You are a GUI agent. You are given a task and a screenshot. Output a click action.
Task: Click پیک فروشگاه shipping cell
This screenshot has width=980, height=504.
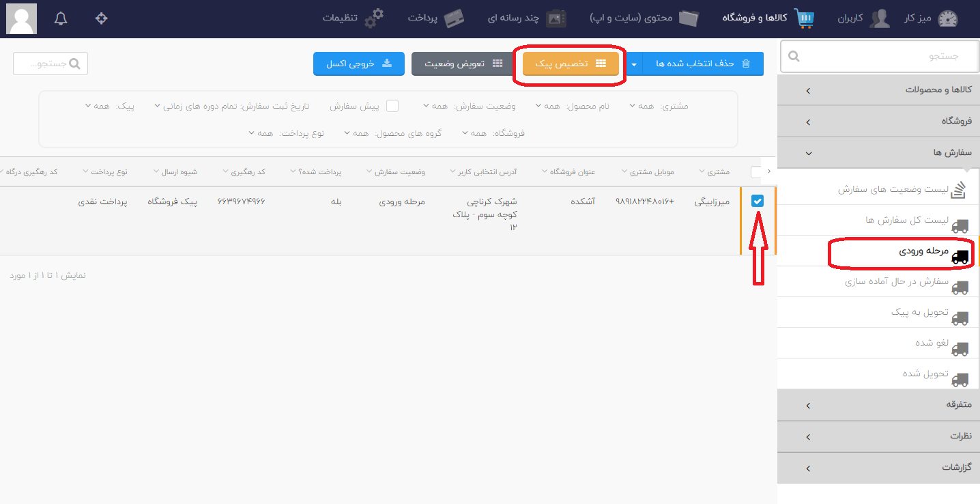click(x=172, y=201)
